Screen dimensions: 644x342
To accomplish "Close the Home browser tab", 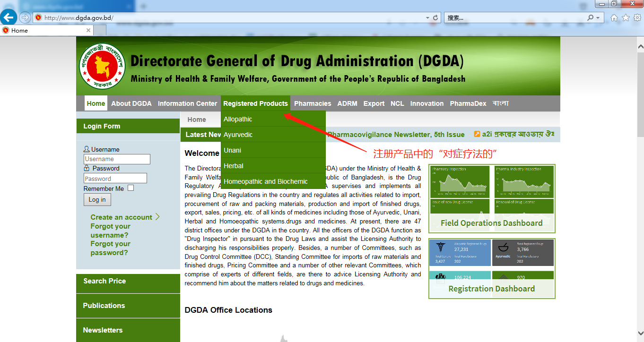I will tap(88, 30).
